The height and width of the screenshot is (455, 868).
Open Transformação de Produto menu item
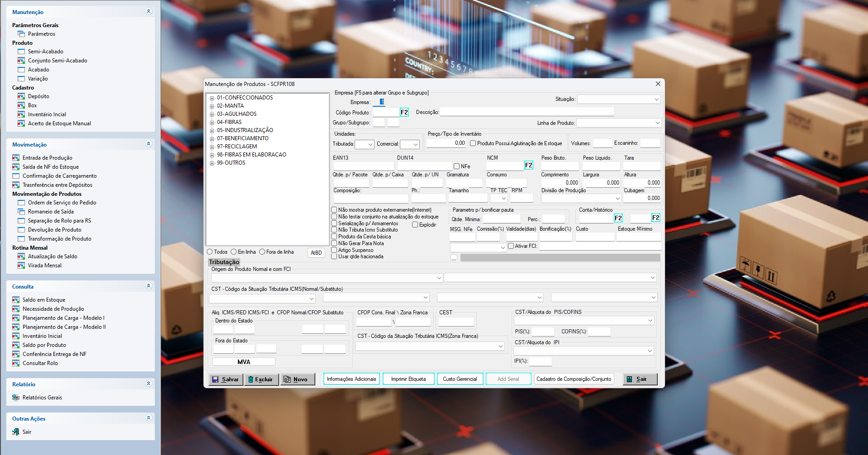pyautogui.click(x=60, y=239)
